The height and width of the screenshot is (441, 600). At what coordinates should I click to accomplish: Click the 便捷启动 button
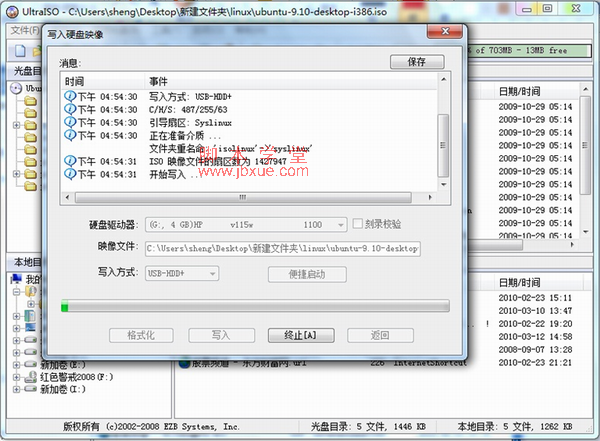pyautogui.click(x=307, y=274)
